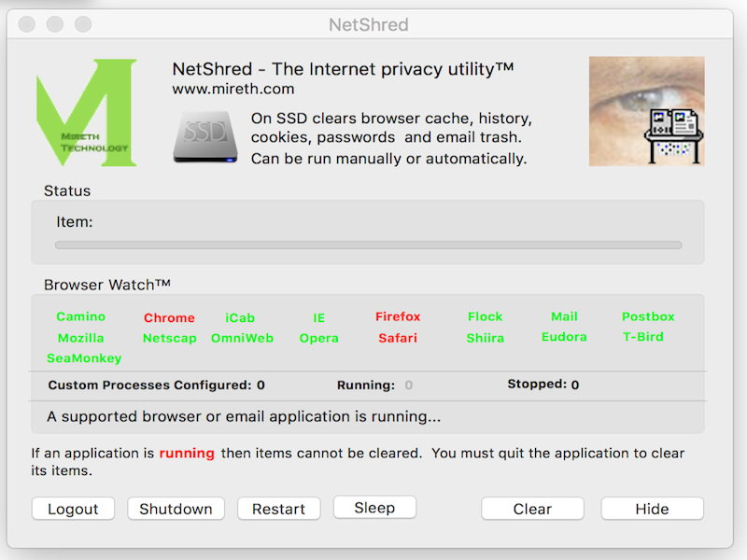Click the Camino browser label

[x=81, y=317]
